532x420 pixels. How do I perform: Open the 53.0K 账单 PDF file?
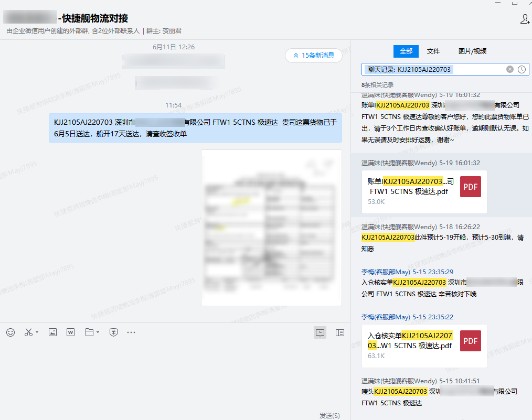(x=424, y=192)
